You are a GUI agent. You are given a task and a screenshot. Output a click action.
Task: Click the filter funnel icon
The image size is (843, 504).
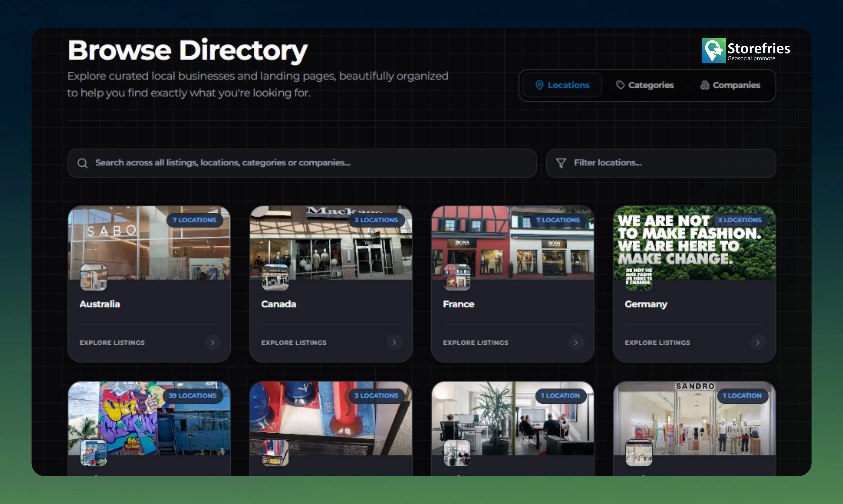coord(561,163)
